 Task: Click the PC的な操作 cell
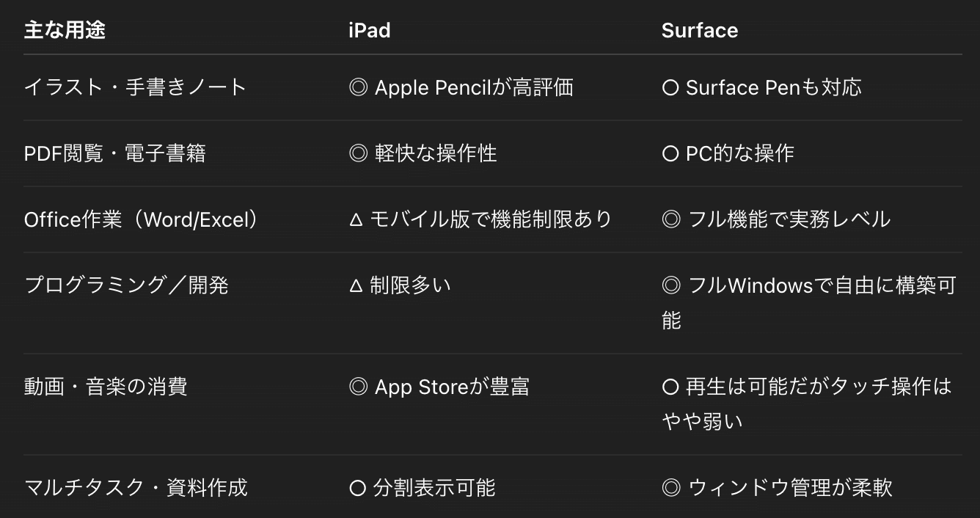(728, 153)
